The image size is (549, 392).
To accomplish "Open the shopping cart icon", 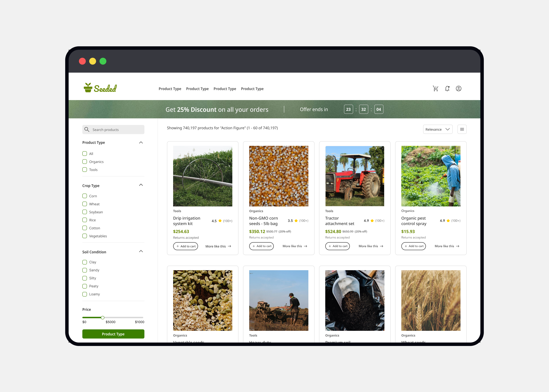I will point(436,89).
